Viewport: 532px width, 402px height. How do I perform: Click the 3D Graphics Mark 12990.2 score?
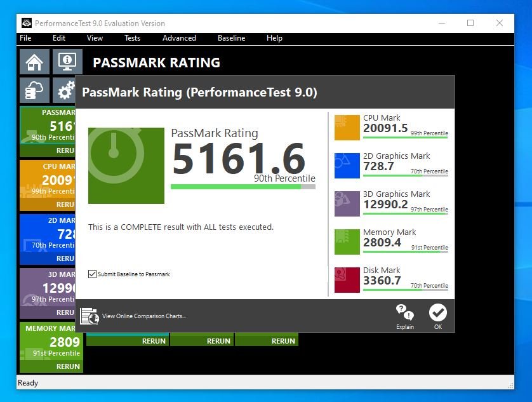point(385,204)
